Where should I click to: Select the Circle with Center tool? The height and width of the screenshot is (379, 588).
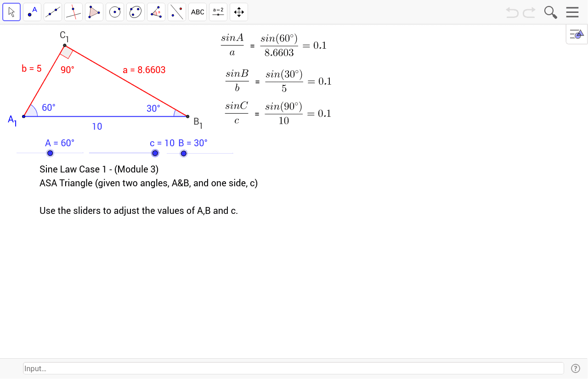(115, 12)
